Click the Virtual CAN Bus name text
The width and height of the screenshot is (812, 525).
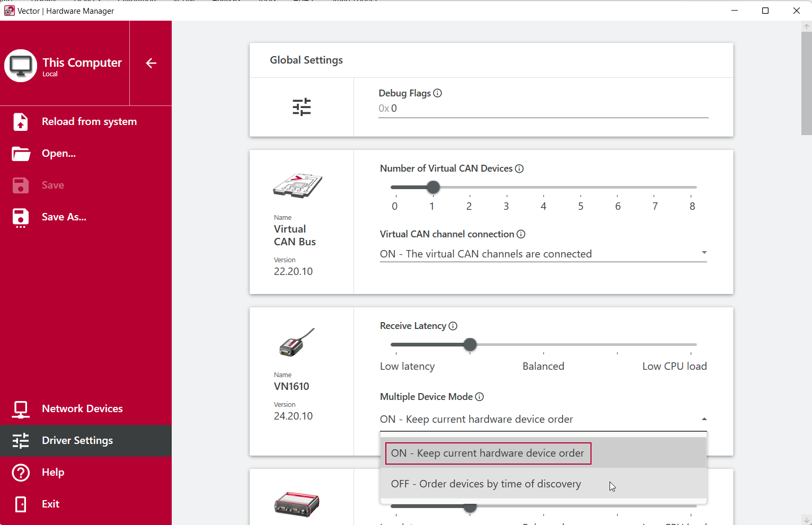point(295,235)
